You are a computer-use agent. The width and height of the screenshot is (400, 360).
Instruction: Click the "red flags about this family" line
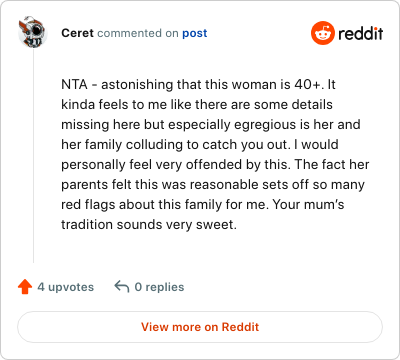point(203,205)
